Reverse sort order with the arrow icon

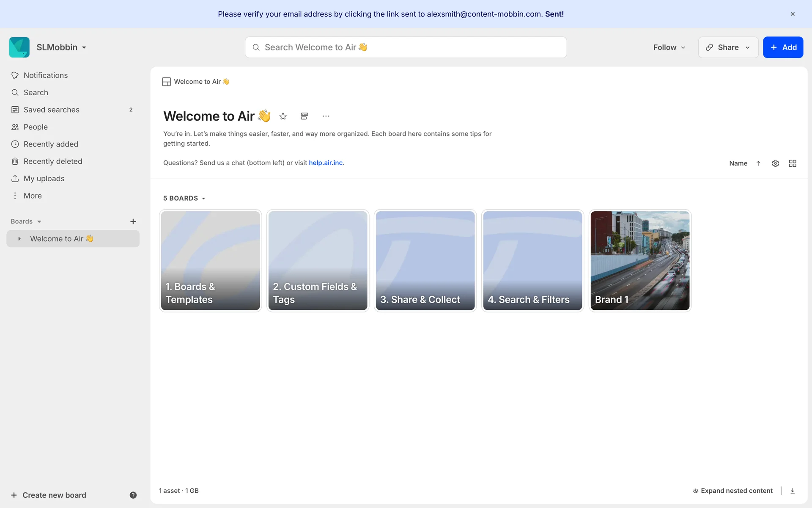(758, 163)
